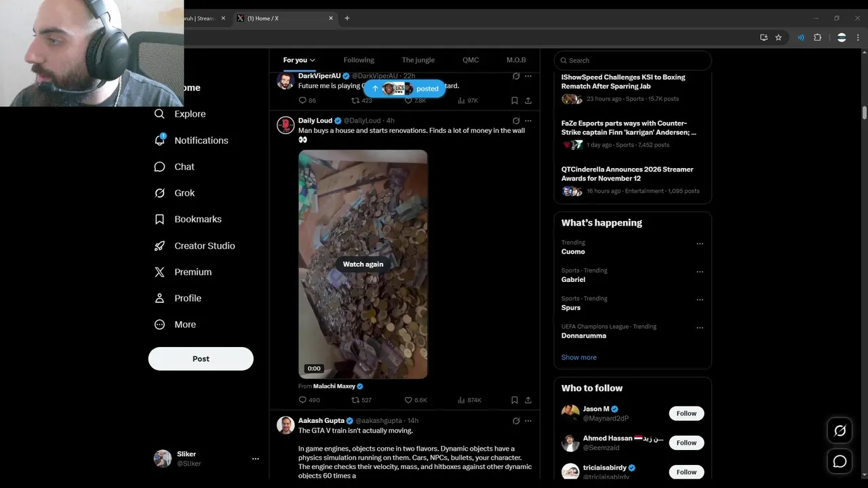Image resolution: width=868 pixels, height=488 pixels.
Task: Open the Cuomo trending topic
Action: point(573,251)
